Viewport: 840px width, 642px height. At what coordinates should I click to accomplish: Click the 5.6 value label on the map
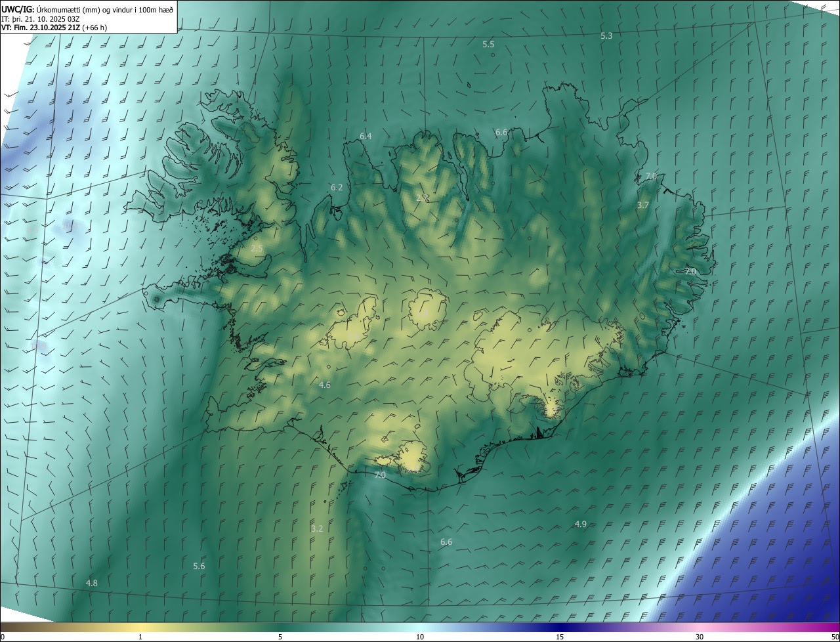click(199, 566)
